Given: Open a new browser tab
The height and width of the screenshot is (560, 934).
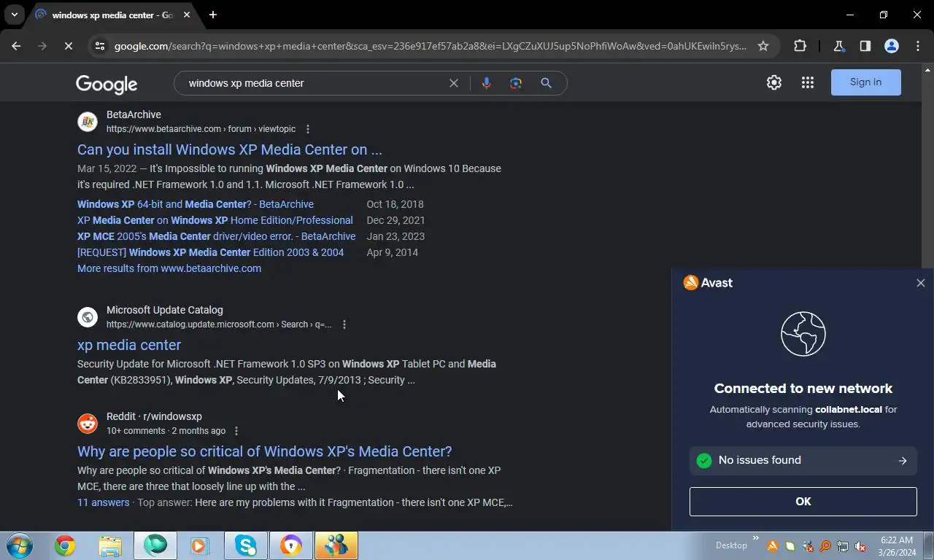Looking at the screenshot, I should pos(213,15).
